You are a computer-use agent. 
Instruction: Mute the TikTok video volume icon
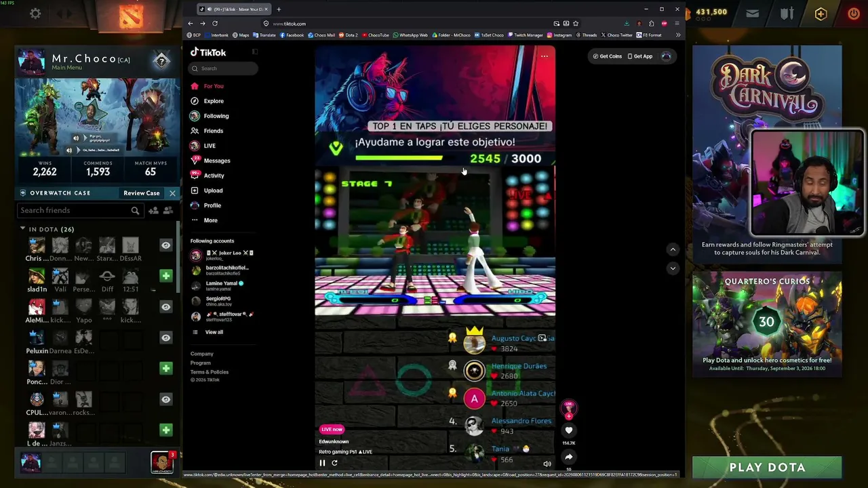[x=547, y=464]
